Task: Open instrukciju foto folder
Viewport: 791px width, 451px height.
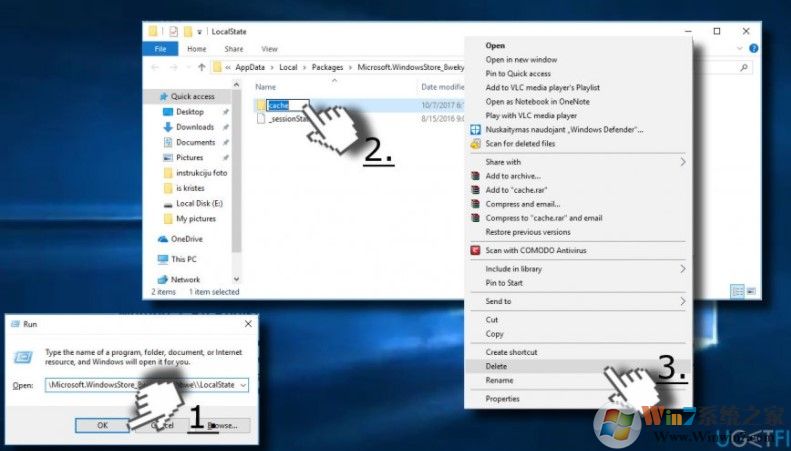Action: coord(201,173)
